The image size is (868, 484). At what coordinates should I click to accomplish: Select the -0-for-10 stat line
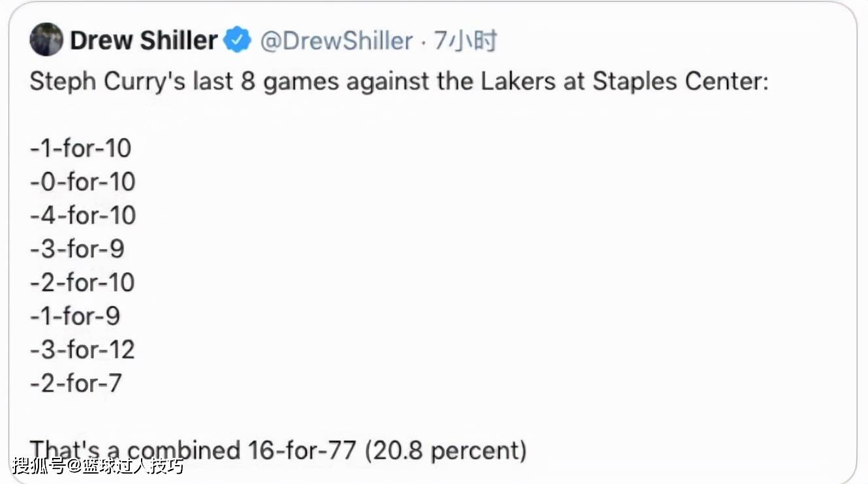83,182
